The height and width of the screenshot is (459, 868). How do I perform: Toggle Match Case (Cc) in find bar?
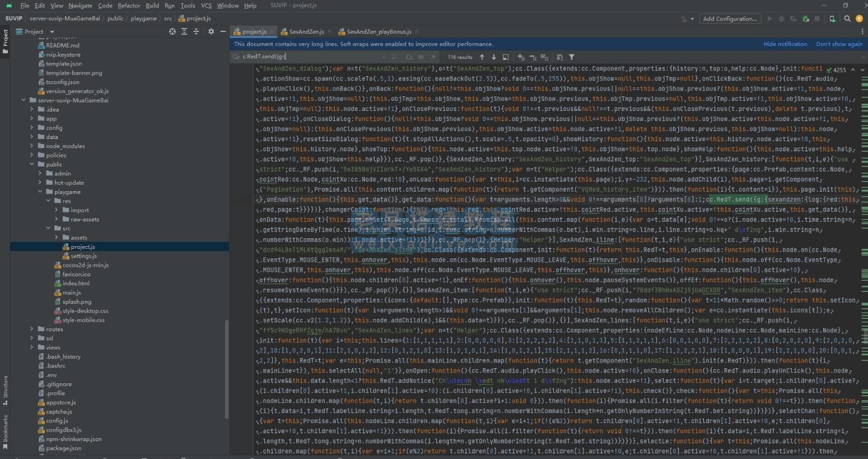[x=409, y=57]
